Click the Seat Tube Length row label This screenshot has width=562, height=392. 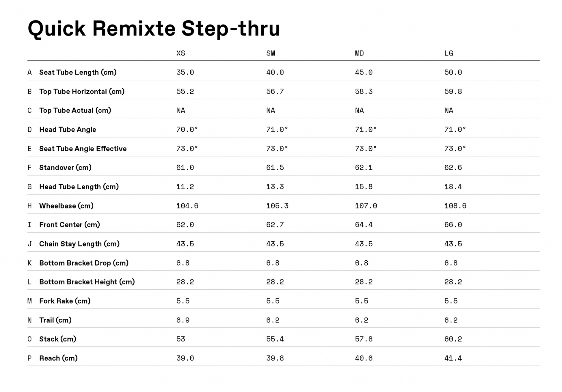click(78, 72)
